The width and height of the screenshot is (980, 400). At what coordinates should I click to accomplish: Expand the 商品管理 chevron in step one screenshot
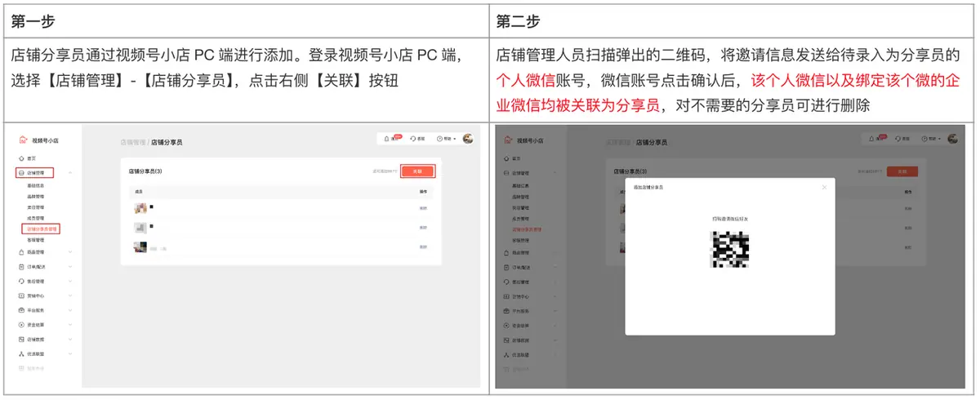[x=71, y=252]
